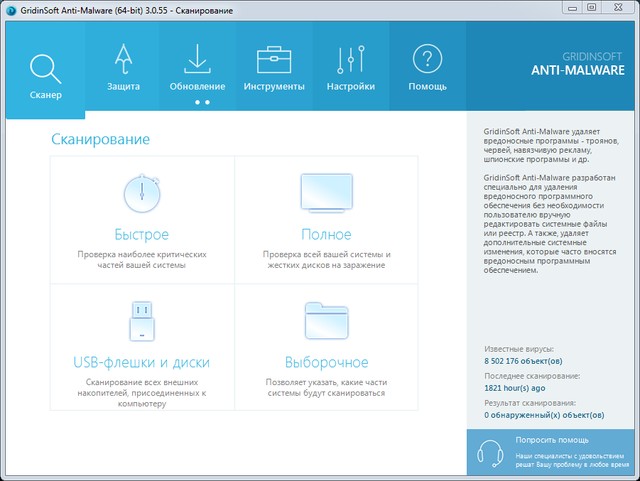Click the stopwatch quick scan icon
Viewport: 640px width, 481px height.
[x=141, y=191]
